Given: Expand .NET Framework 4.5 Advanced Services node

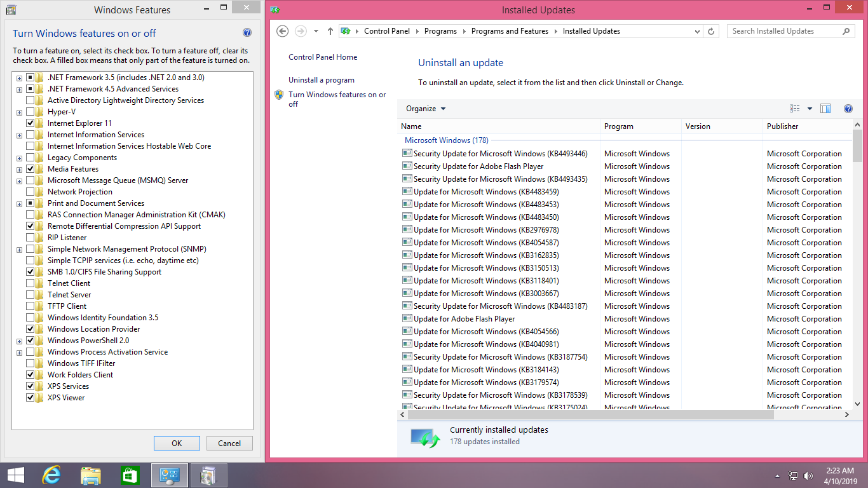Looking at the screenshot, I should (x=20, y=90).
